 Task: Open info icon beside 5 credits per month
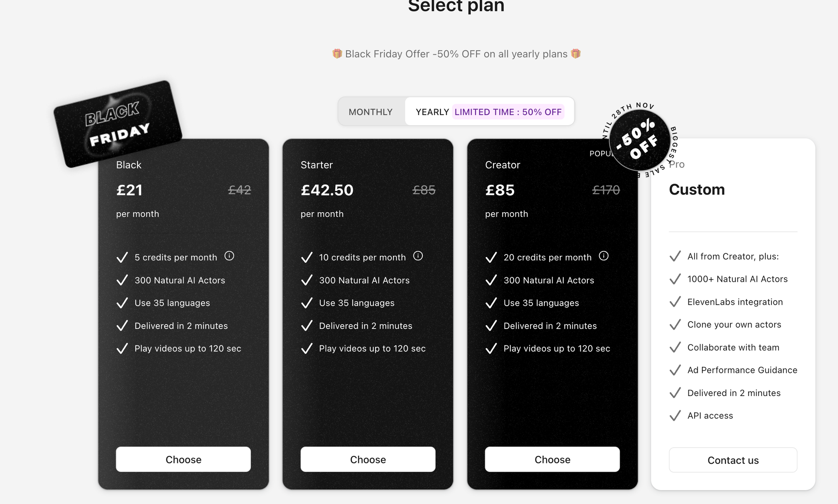pyautogui.click(x=229, y=256)
